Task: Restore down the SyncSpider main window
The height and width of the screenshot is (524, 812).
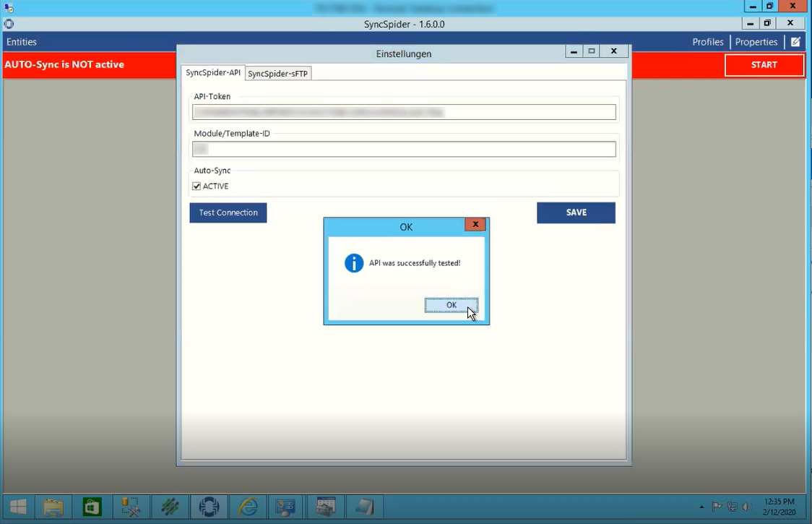Action: (x=767, y=23)
